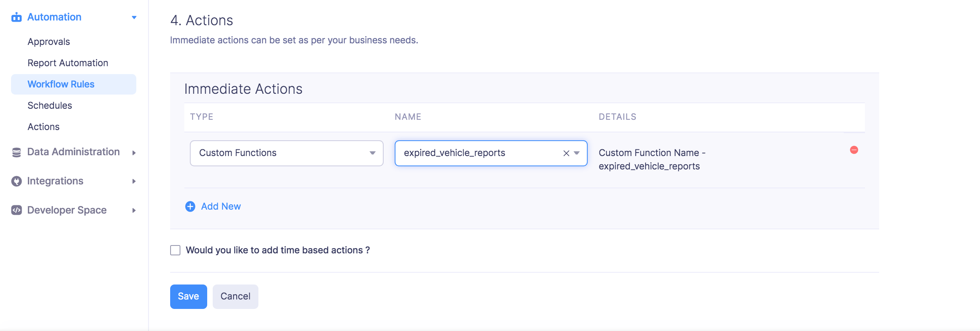Cancel the workflow rule changes

235,296
